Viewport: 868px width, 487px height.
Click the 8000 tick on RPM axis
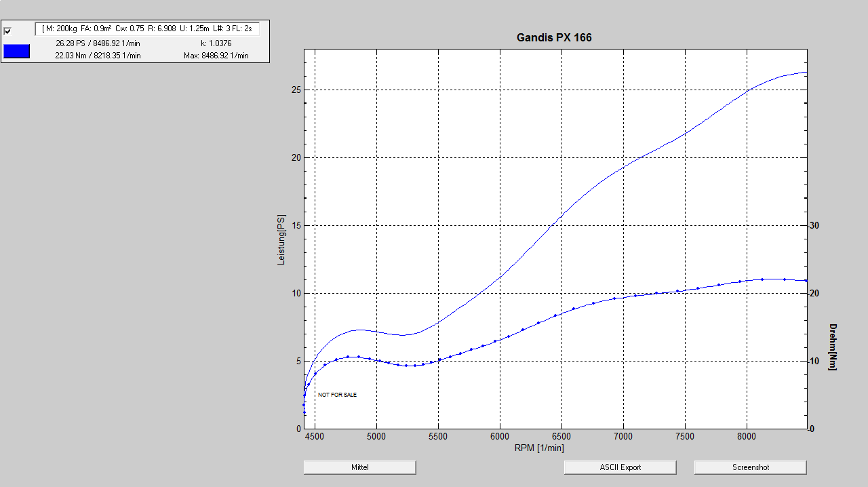747,437
